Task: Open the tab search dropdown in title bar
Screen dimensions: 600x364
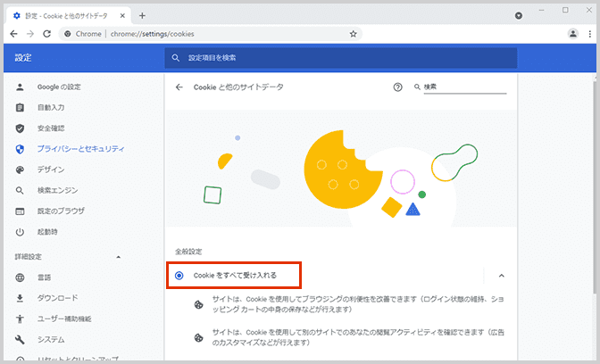Action: pyautogui.click(x=519, y=16)
